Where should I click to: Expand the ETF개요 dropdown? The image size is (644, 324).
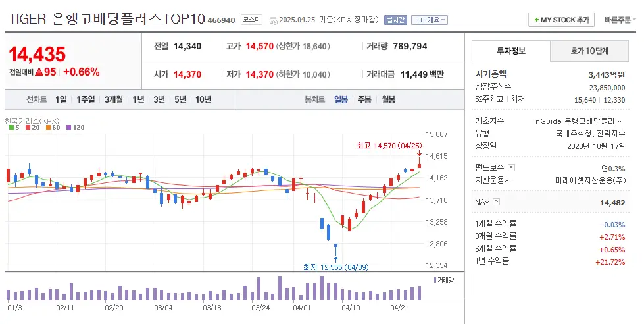429,20
